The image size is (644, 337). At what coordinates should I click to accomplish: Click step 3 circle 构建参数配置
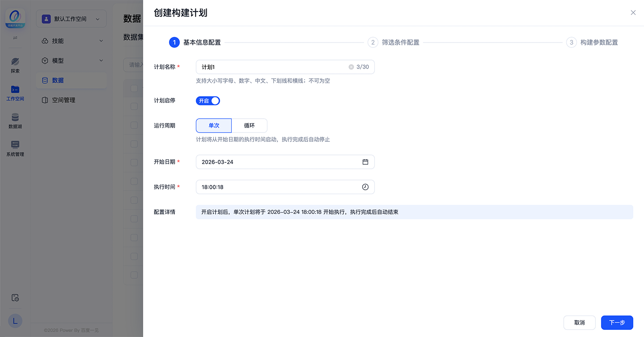coord(572,43)
